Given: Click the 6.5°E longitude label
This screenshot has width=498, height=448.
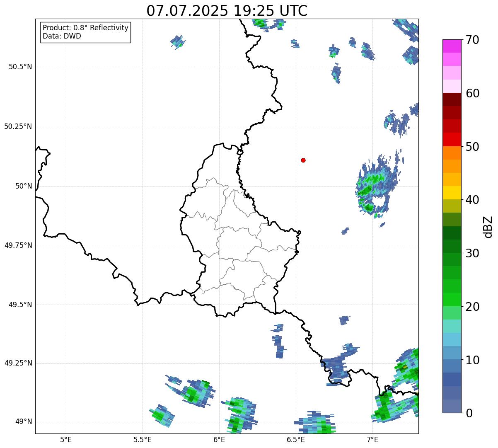Looking at the screenshot, I should coord(296,440).
